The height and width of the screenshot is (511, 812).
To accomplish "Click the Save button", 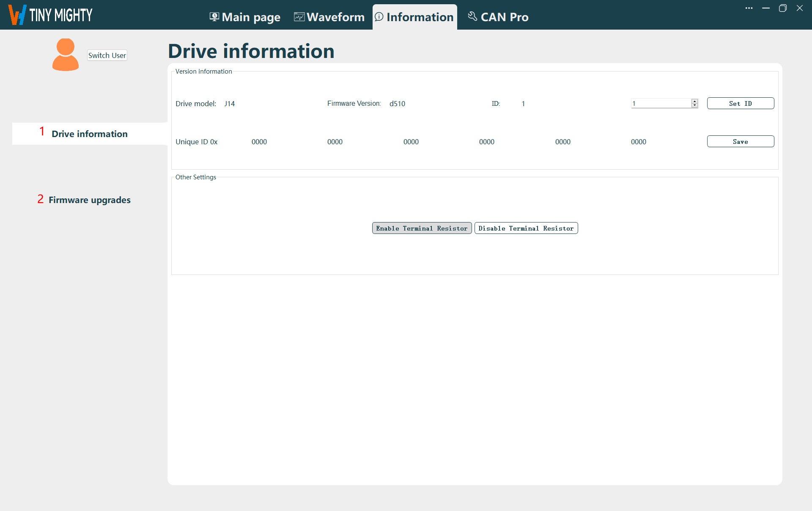I will pyautogui.click(x=740, y=141).
